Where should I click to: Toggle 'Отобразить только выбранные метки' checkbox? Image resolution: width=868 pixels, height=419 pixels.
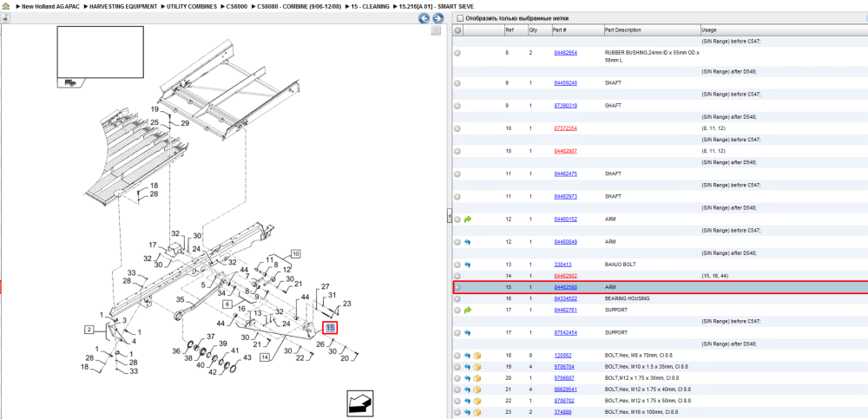pyautogui.click(x=459, y=18)
